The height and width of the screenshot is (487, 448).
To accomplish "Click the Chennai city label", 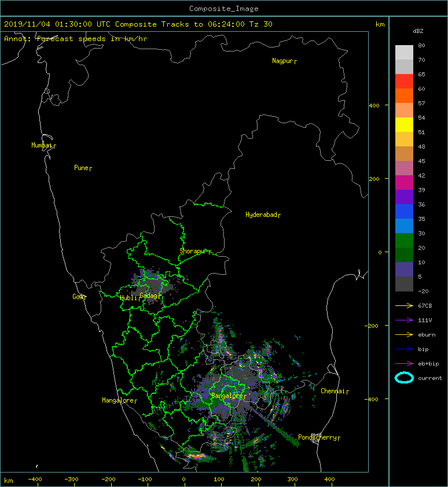I will [x=333, y=391].
